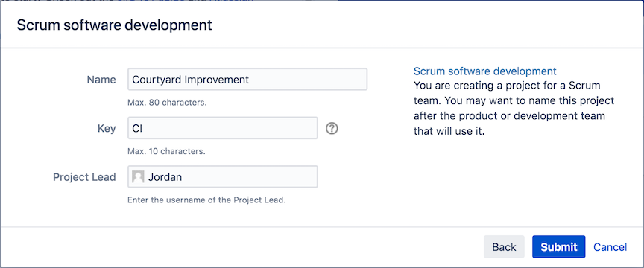
Task: Click the dialog heading Scrum software development
Action: [114, 25]
